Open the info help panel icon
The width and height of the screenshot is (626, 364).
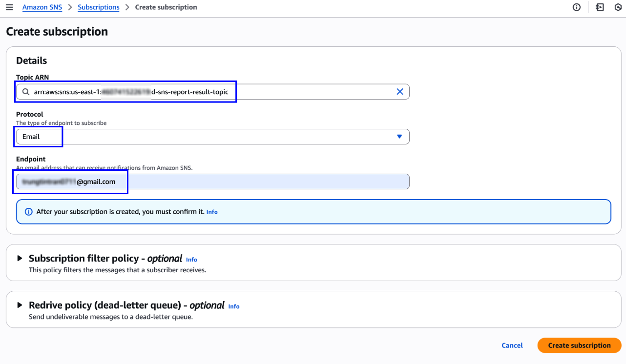[577, 7]
